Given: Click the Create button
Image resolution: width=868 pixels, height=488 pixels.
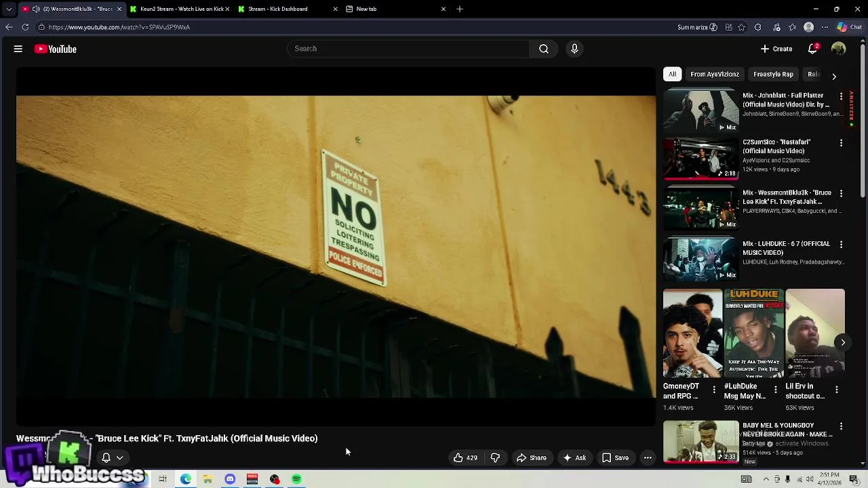Looking at the screenshot, I should pos(776,49).
